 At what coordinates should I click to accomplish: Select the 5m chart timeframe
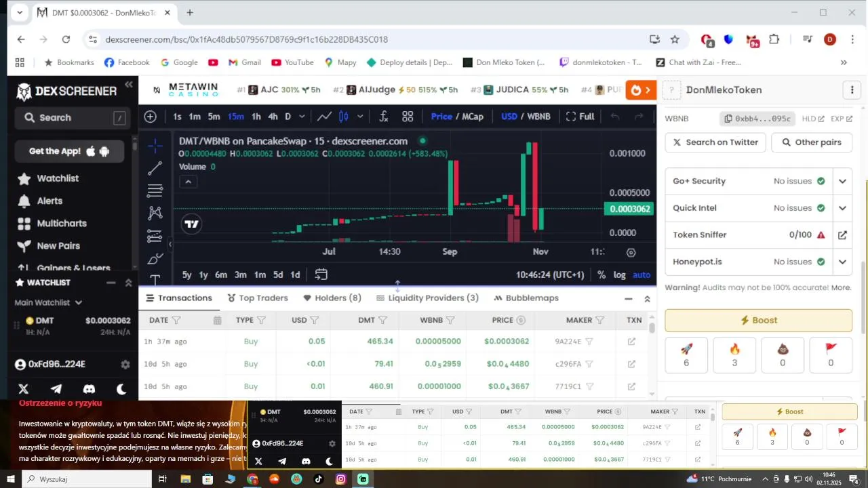(x=214, y=117)
